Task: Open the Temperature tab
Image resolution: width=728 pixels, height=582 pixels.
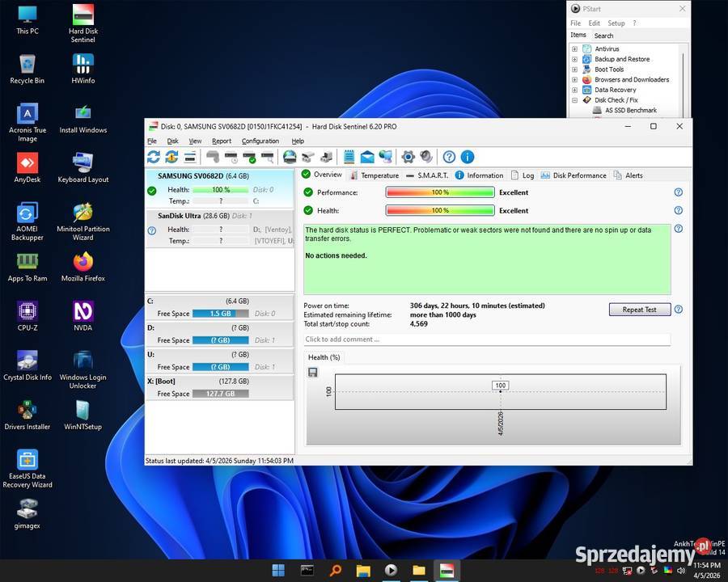Action: pos(379,175)
